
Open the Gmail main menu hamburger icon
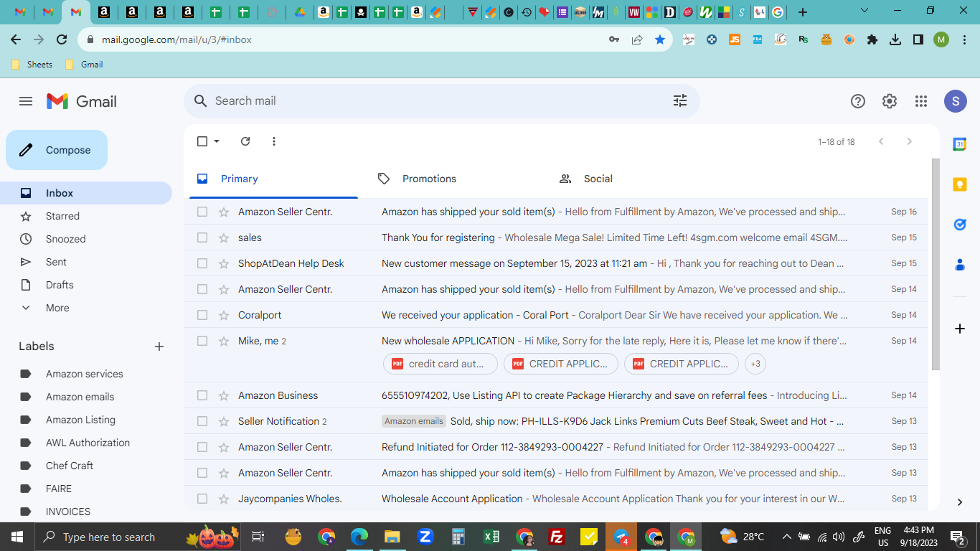26,101
